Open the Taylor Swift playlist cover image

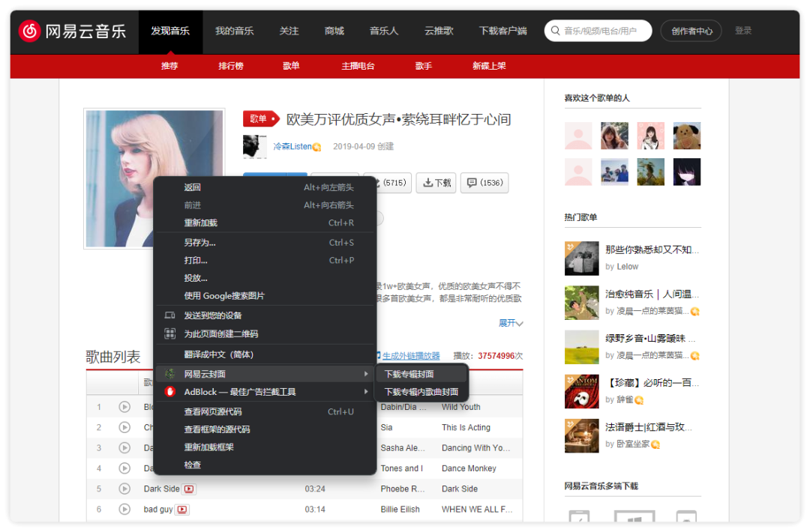point(154,178)
